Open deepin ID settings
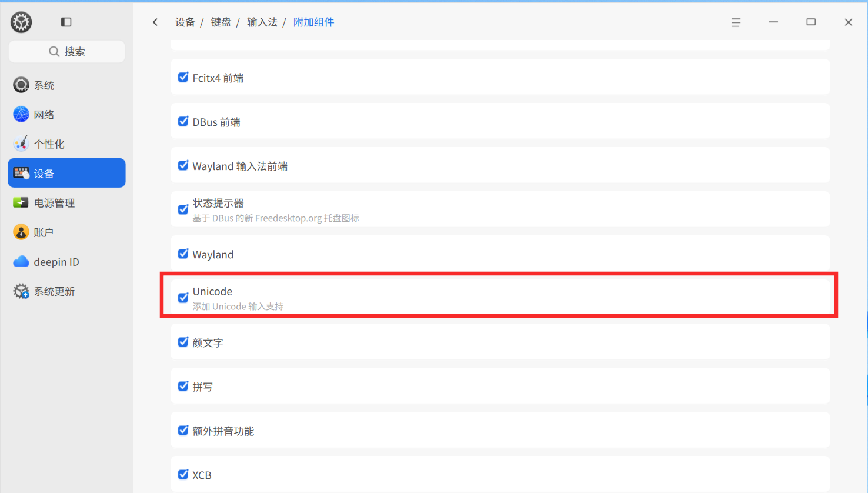This screenshot has height=493, width=868. click(66, 261)
